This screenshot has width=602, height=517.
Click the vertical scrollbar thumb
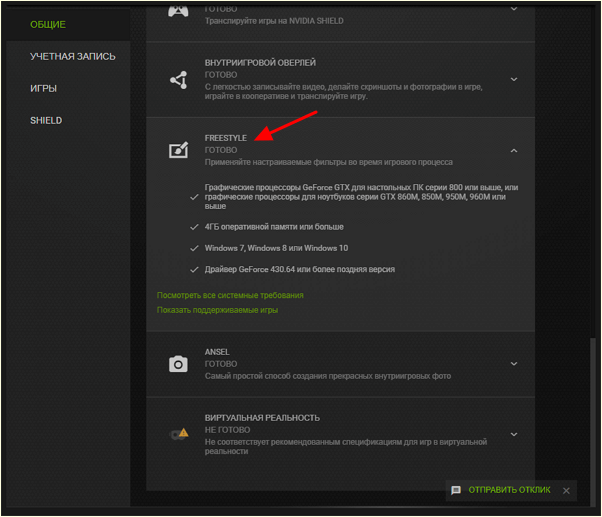tap(593, 420)
